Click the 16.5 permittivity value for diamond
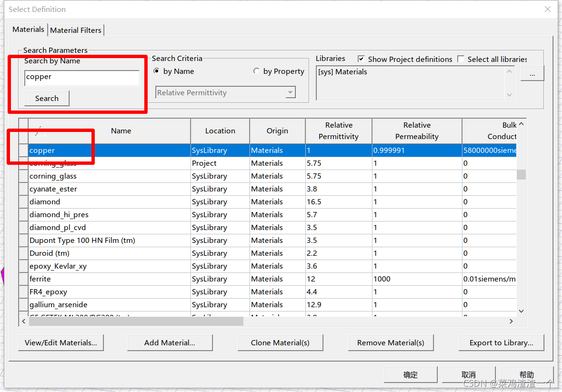Viewport: 562px width, 392px height. point(339,202)
